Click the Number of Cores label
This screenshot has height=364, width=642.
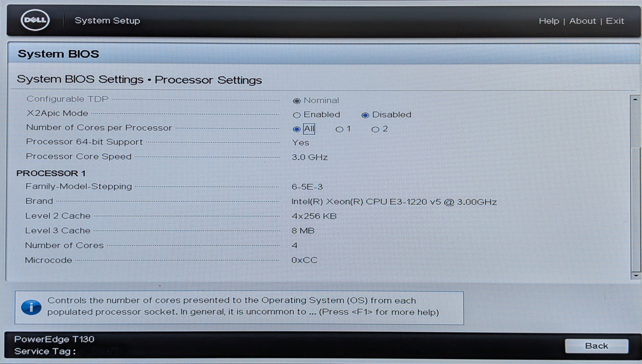coord(65,245)
